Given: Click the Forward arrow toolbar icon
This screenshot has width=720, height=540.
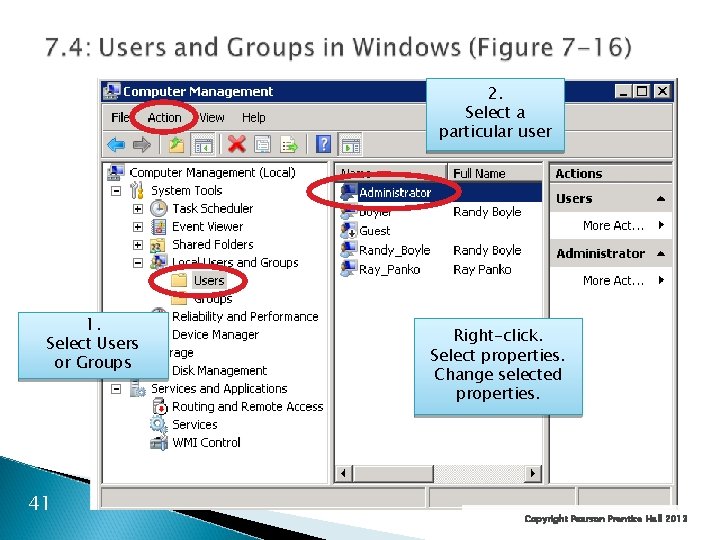Looking at the screenshot, I should coord(141,145).
